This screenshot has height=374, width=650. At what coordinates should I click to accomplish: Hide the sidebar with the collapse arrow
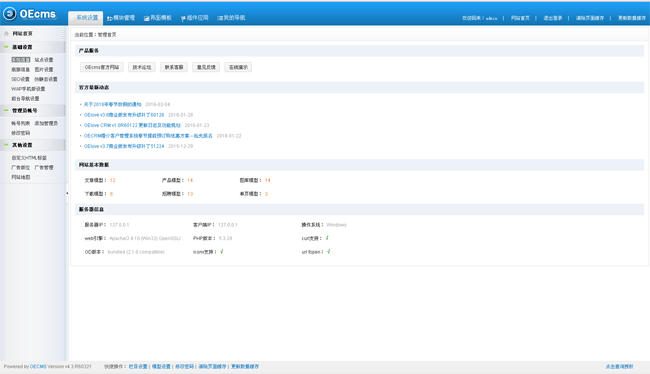67,193
